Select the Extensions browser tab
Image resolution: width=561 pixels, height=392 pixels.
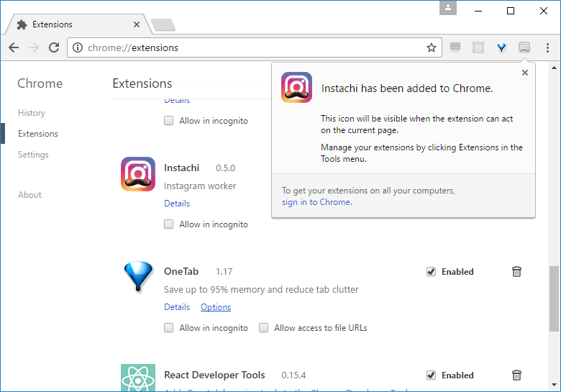click(77, 24)
